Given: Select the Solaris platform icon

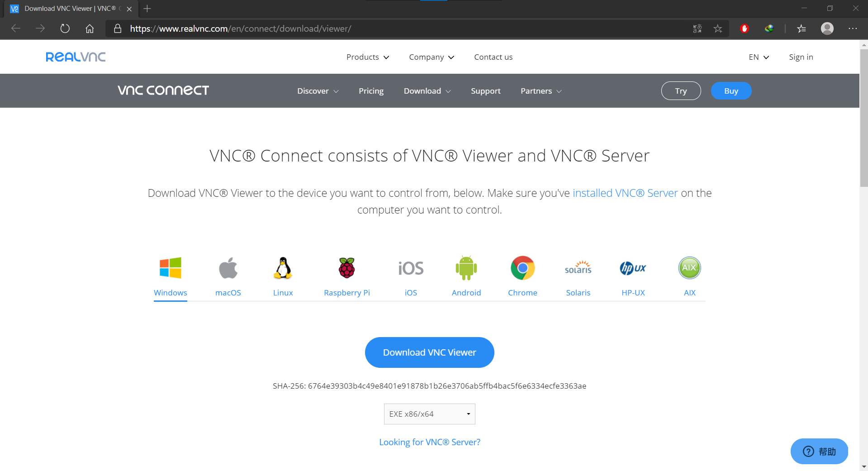Looking at the screenshot, I should click(x=578, y=267).
